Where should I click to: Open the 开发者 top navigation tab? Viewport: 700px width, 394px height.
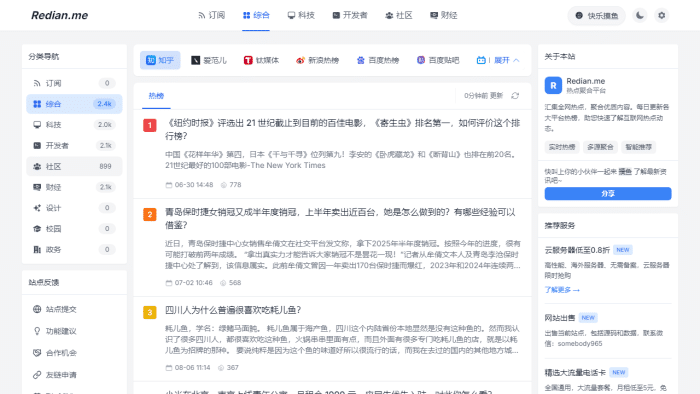[x=350, y=15]
